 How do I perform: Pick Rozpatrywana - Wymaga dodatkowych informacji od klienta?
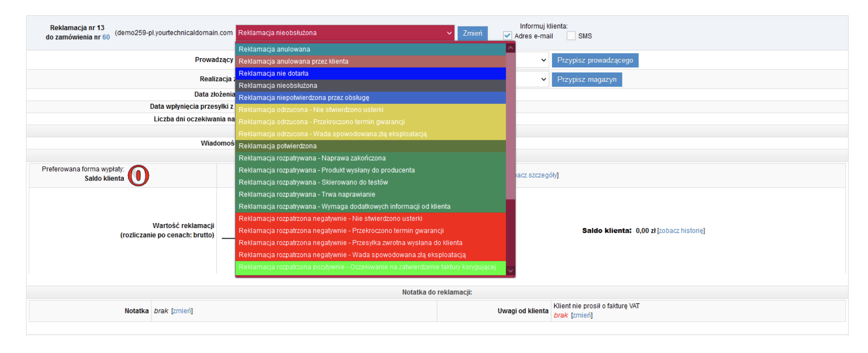click(370, 207)
